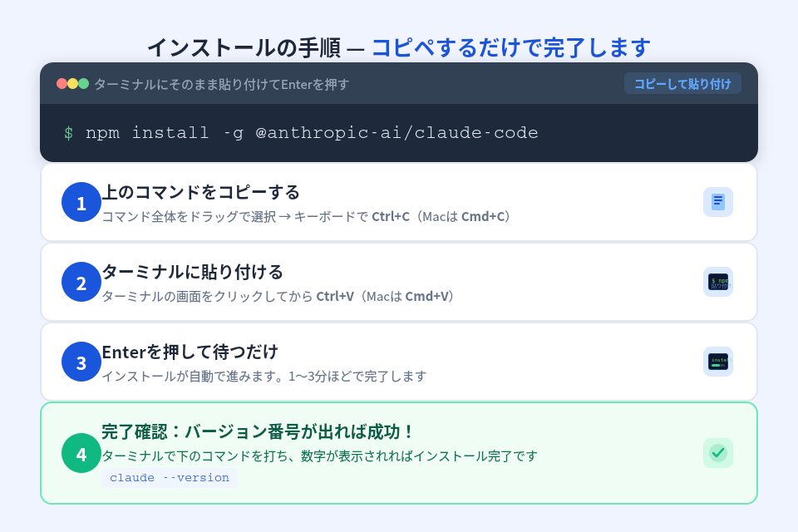Click the コピーして貼り付け button
The width and height of the screenshot is (798, 532).
pyautogui.click(x=682, y=84)
